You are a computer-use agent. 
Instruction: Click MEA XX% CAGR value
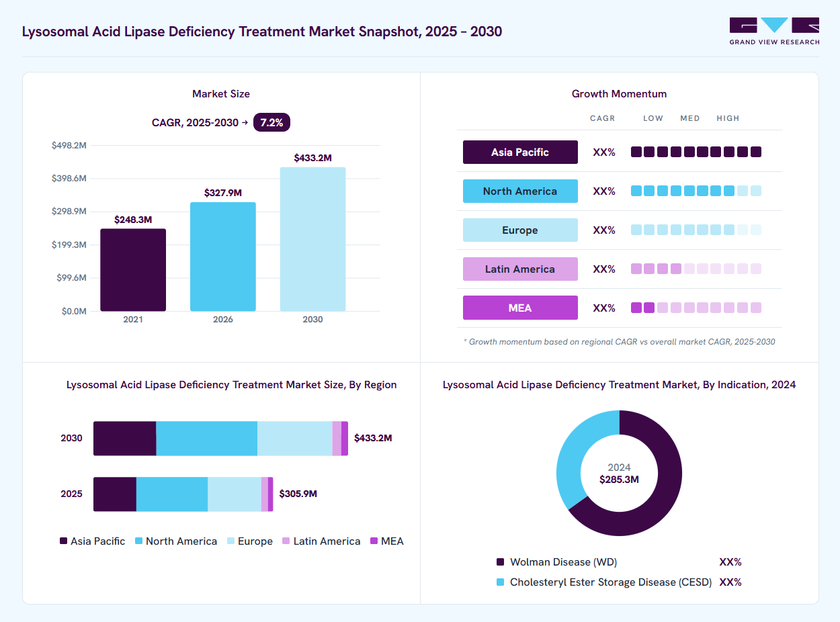(604, 308)
